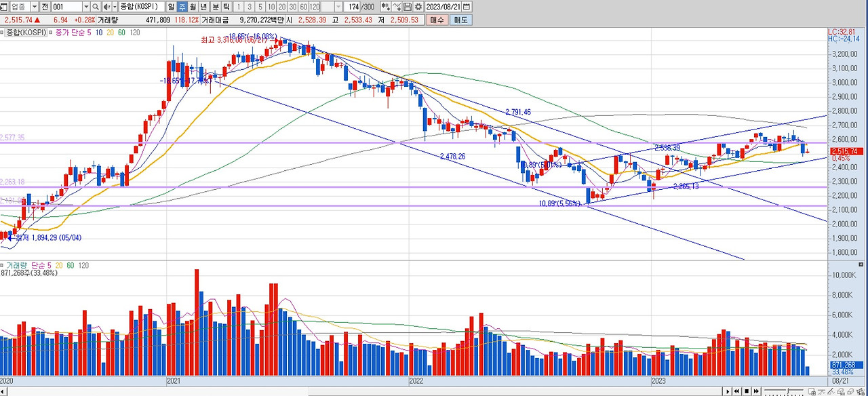
Task: Select the 분 minute period
Action: (216, 7)
